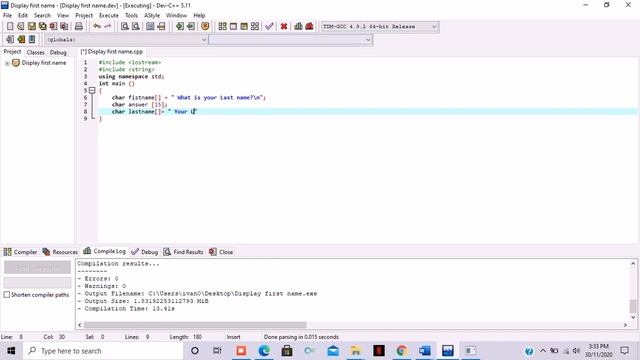Open the Netflix taskbar icon
This screenshot has width=640, height=360.
[379, 351]
